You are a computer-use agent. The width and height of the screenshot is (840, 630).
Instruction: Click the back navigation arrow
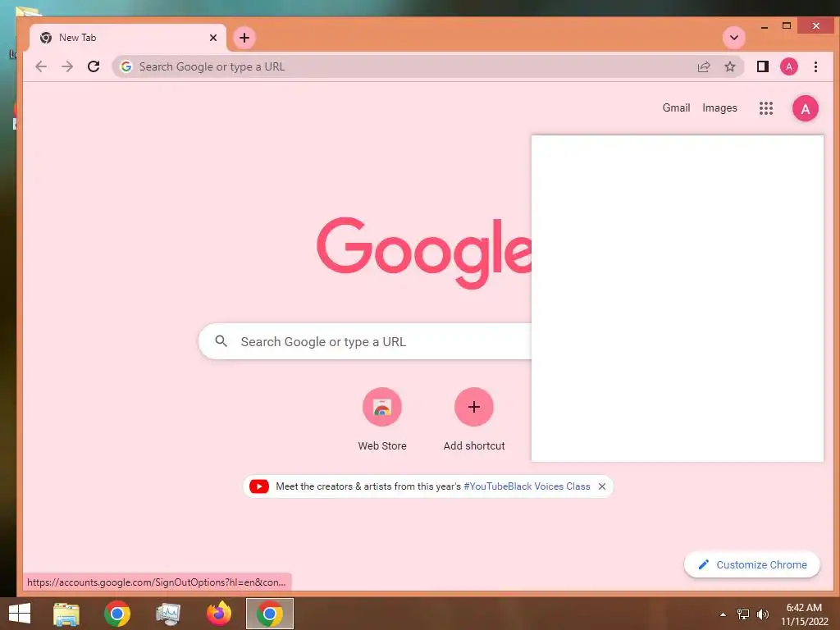click(41, 66)
